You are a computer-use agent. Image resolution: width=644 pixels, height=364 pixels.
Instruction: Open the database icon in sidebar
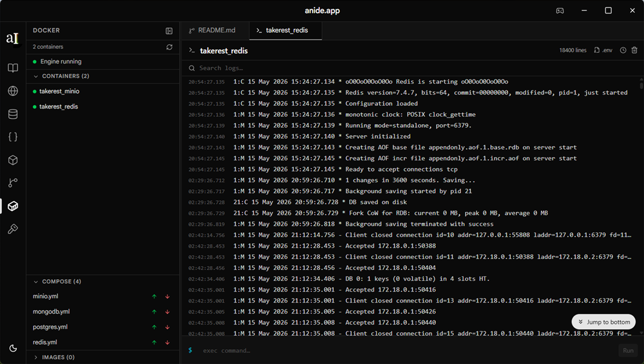pyautogui.click(x=13, y=114)
